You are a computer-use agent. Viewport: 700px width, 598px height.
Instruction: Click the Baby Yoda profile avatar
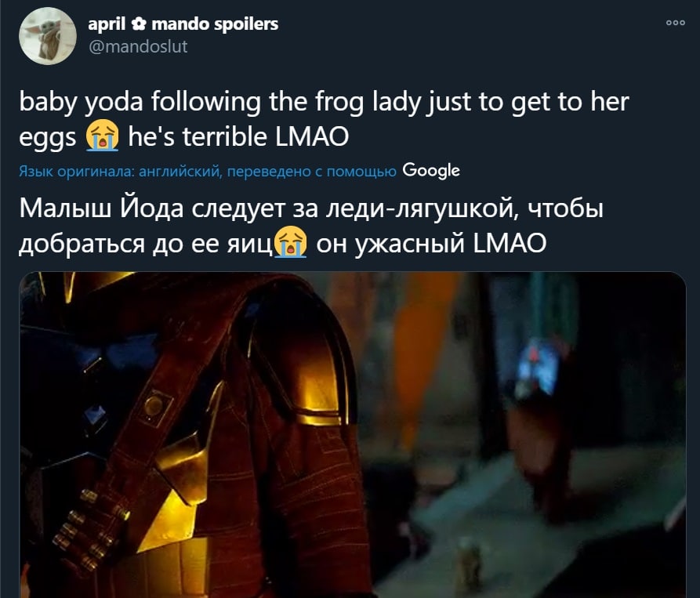pos(48,36)
